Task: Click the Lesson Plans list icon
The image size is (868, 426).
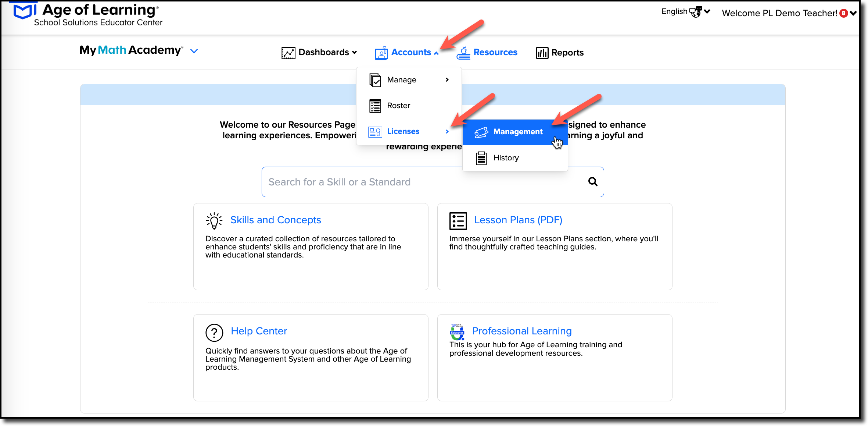Action: [458, 221]
